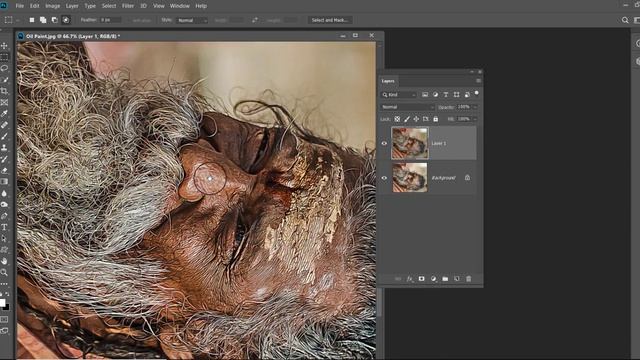
Task: Select the Quick Selection tool
Action: [4, 80]
